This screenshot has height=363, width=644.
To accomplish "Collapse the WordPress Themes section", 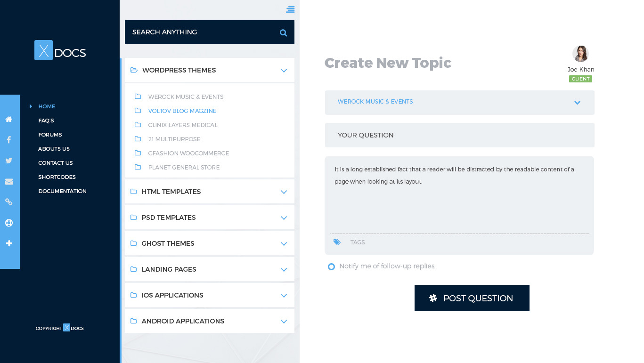I will (x=284, y=71).
